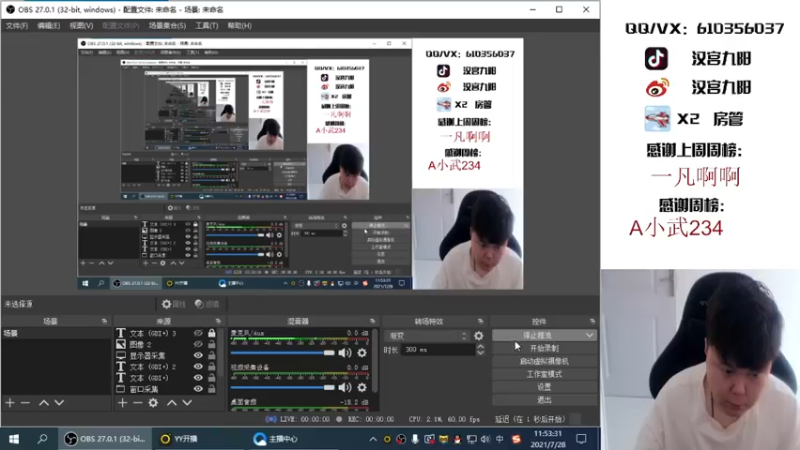The width and height of the screenshot is (800, 450).
Task: Click the 滤镜 filters button
Action: click(207, 304)
